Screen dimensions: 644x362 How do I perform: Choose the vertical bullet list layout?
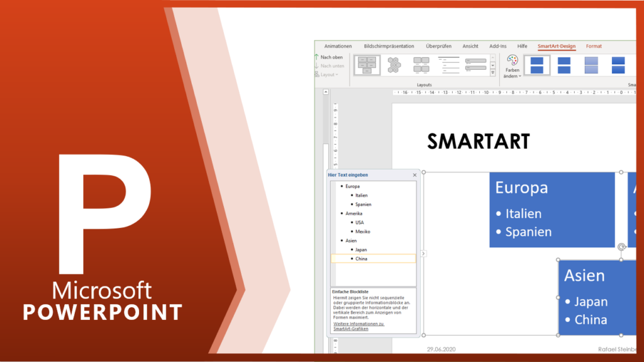tap(475, 65)
